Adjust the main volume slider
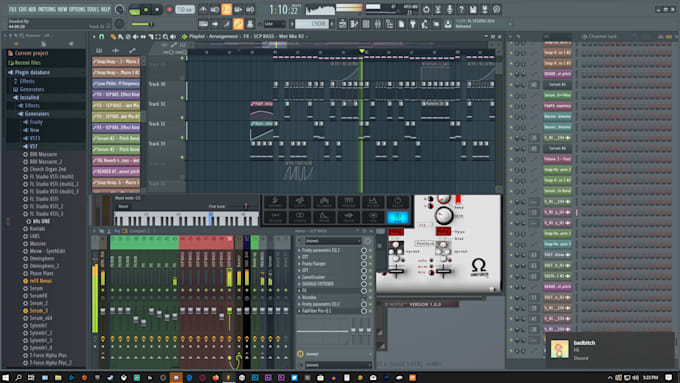Screen dimensions: 680x383 pos(141,24)
